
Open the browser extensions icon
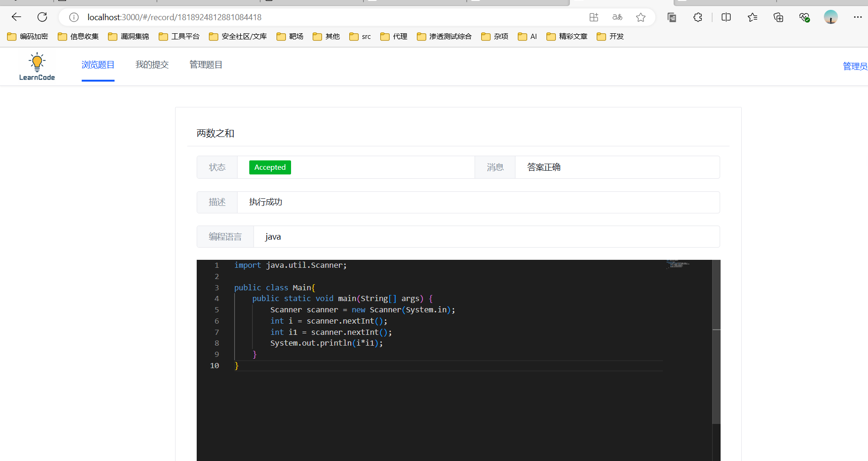(x=698, y=17)
